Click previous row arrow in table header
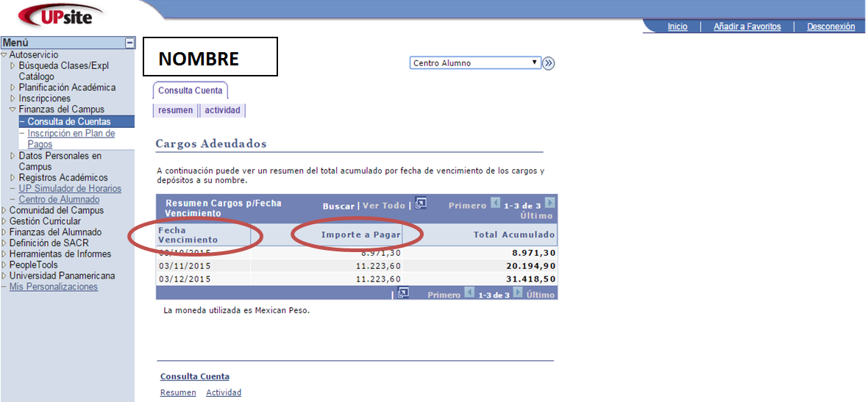The width and height of the screenshot is (868, 402). pos(496,203)
